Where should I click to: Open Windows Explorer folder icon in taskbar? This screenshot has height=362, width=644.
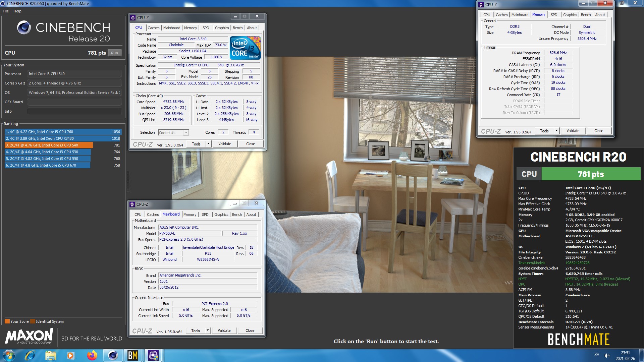click(x=50, y=355)
